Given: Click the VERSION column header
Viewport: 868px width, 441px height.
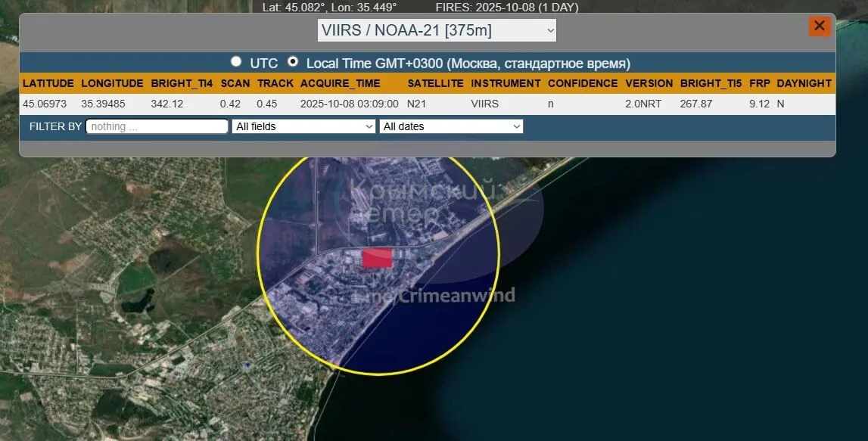Looking at the screenshot, I should click(649, 83).
